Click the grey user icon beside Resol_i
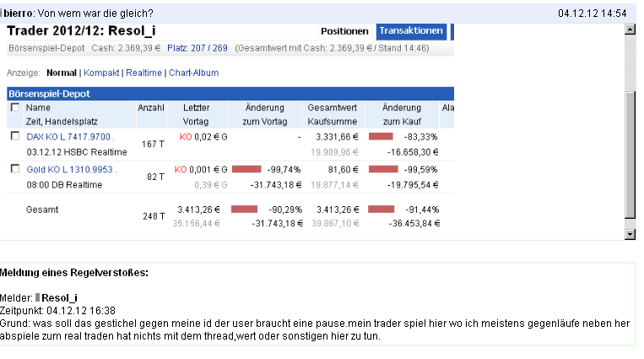 click(x=37, y=298)
